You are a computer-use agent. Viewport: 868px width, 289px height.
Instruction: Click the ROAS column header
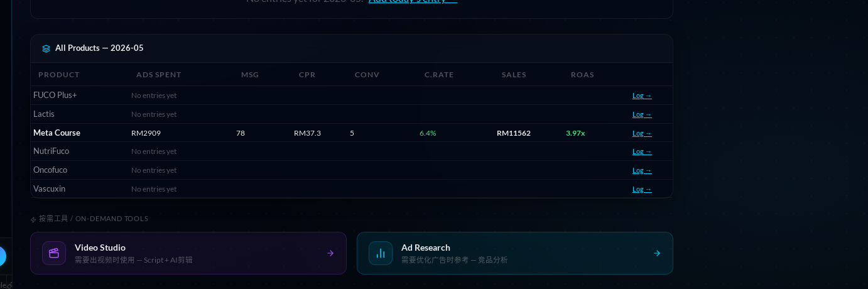pyautogui.click(x=582, y=75)
